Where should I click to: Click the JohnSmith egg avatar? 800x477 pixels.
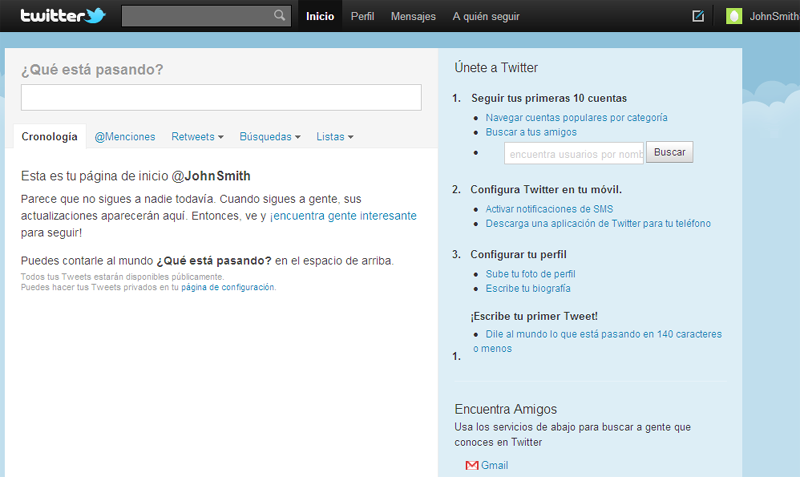coord(734,16)
